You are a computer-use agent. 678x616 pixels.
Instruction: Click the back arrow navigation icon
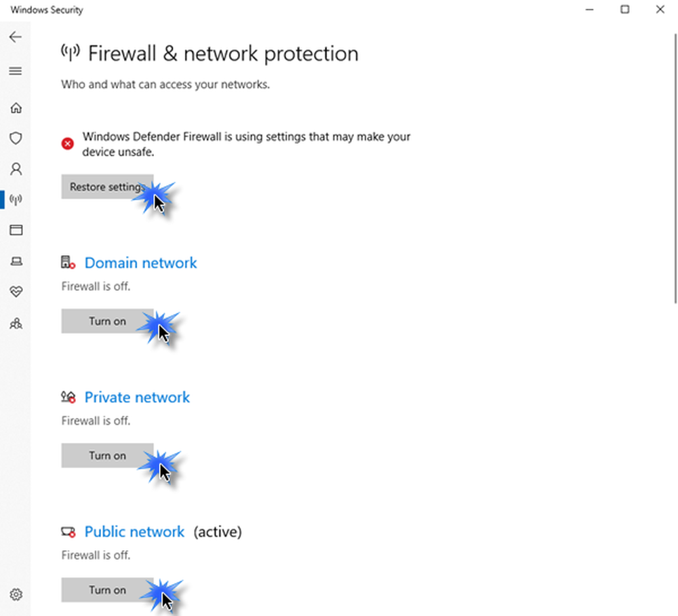tap(16, 37)
